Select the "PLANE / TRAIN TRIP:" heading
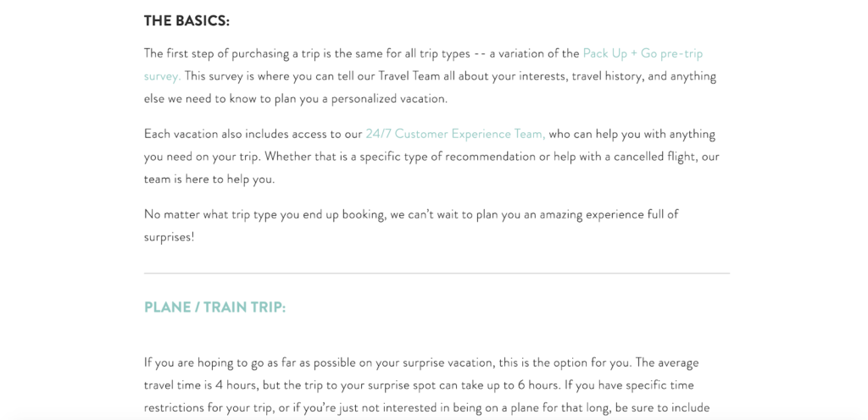This screenshot has height=420, width=868. pos(214,307)
